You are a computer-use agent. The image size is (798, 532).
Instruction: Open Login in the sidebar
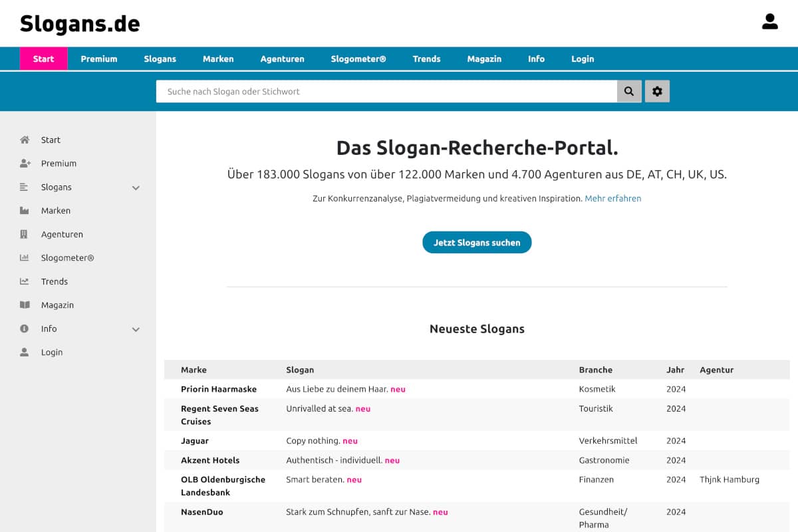click(x=52, y=352)
